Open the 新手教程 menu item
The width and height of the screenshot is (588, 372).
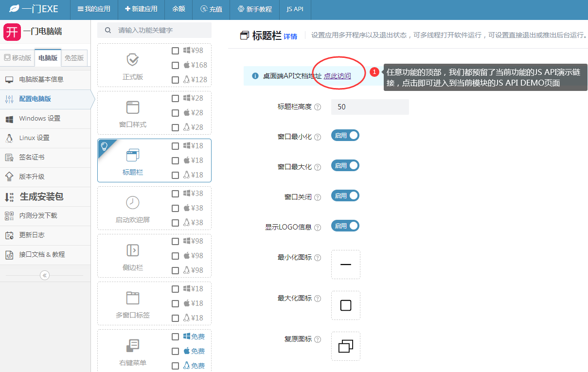(x=255, y=9)
